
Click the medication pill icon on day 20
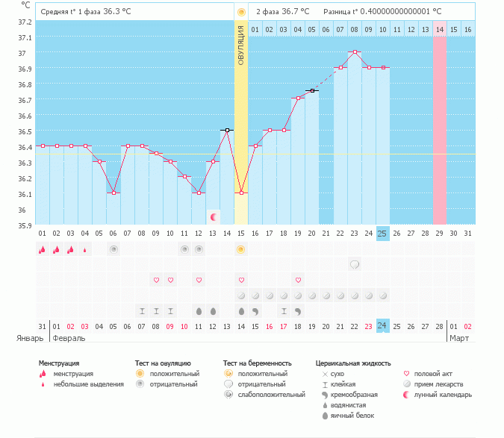tap(312, 295)
